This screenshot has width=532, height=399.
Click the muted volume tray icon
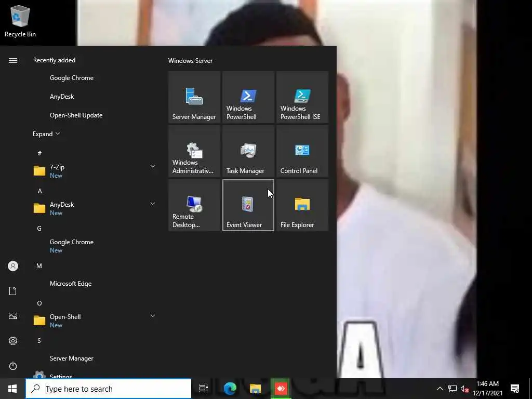(x=464, y=389)
